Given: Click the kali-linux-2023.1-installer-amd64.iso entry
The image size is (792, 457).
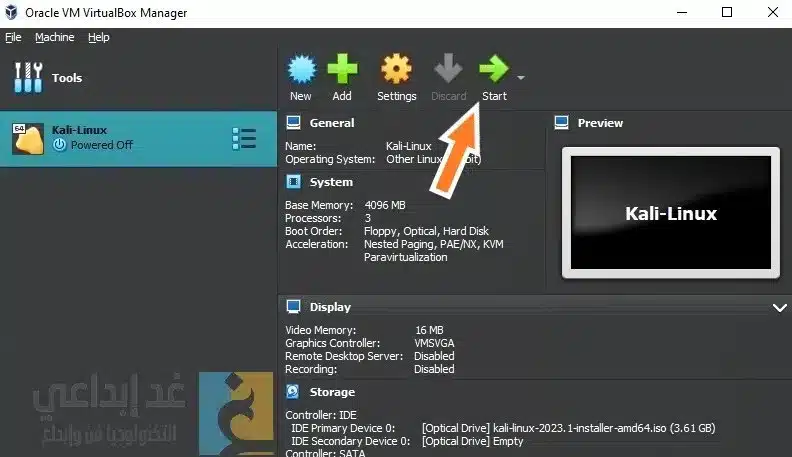Looking at the screenshot, I should pyautogui.click(x=569, y=428).
